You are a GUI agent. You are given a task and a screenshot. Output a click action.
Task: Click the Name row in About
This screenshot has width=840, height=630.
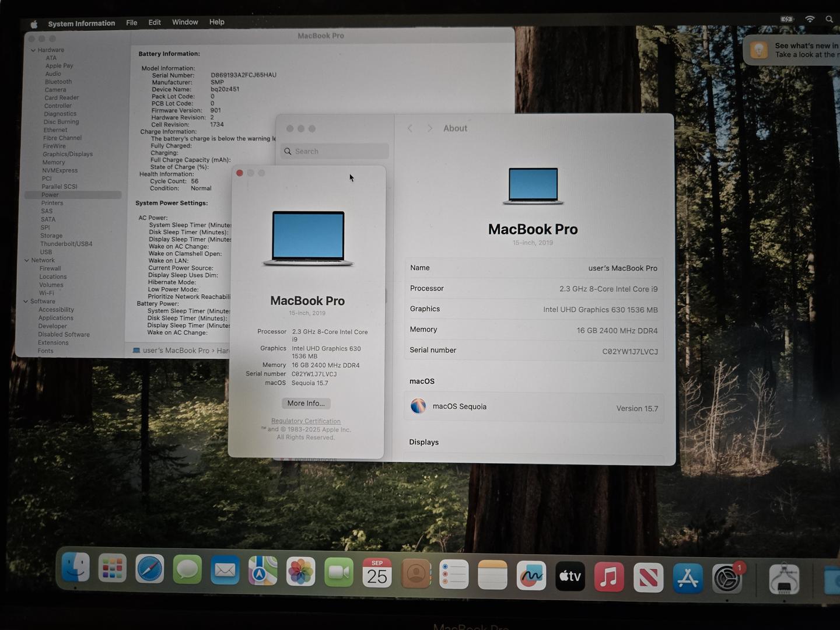pyautogui.click(x=534, y=268)
